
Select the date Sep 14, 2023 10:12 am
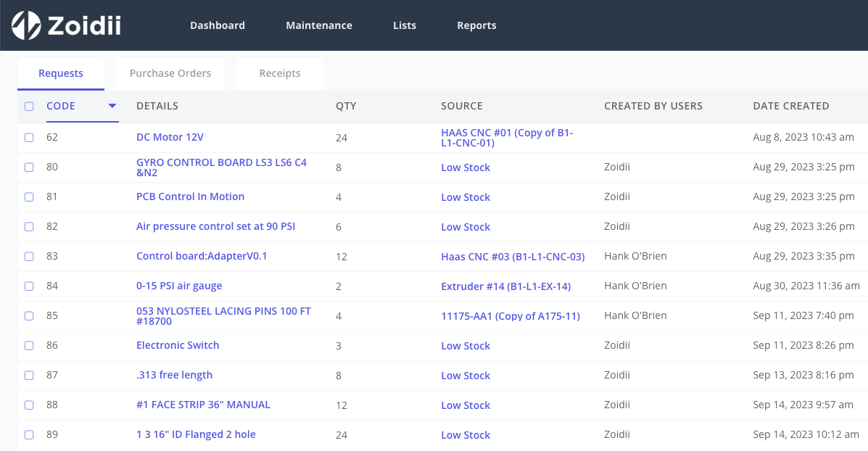pos(806,435)
